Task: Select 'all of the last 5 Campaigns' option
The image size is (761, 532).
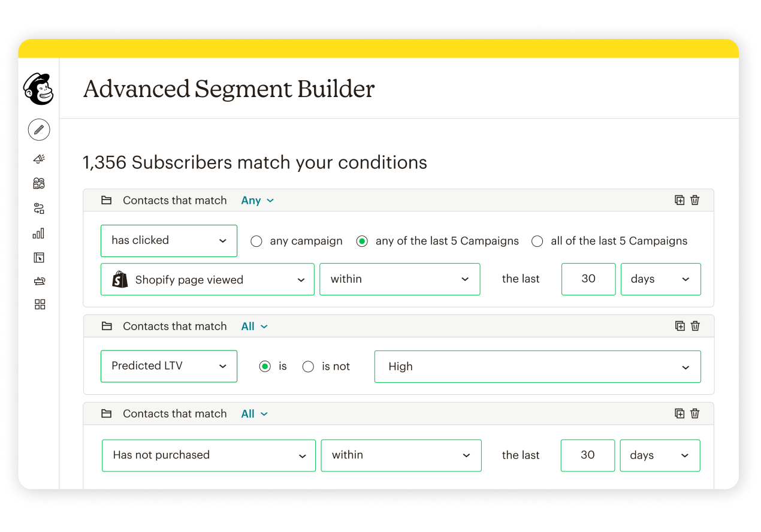Action: click(537, 241)
